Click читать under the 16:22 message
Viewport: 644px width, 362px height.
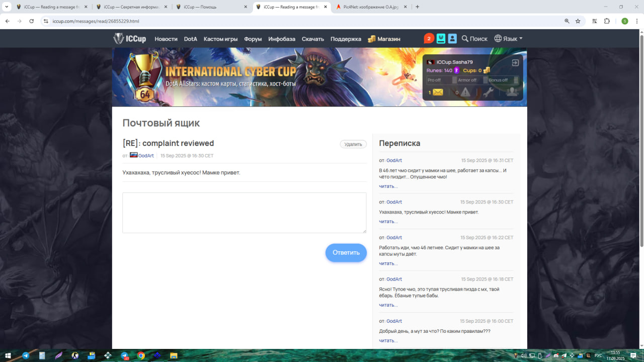tap(388, 263)
